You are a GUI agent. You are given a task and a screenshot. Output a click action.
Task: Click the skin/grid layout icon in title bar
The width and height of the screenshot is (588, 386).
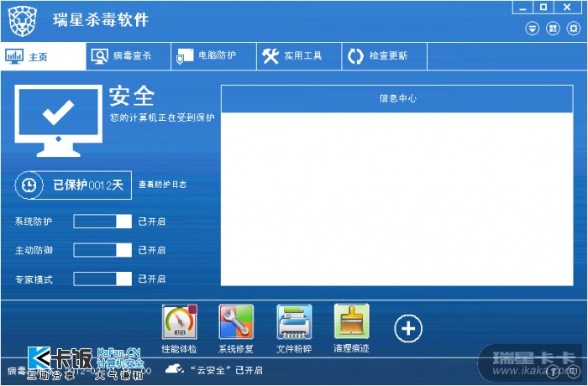(x=553, y=29)
